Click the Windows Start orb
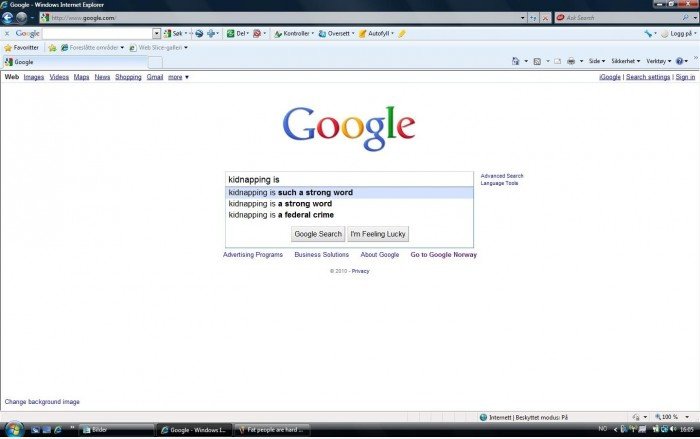The image size is (700, 439). pyautogui.click(x=14, y=430)
